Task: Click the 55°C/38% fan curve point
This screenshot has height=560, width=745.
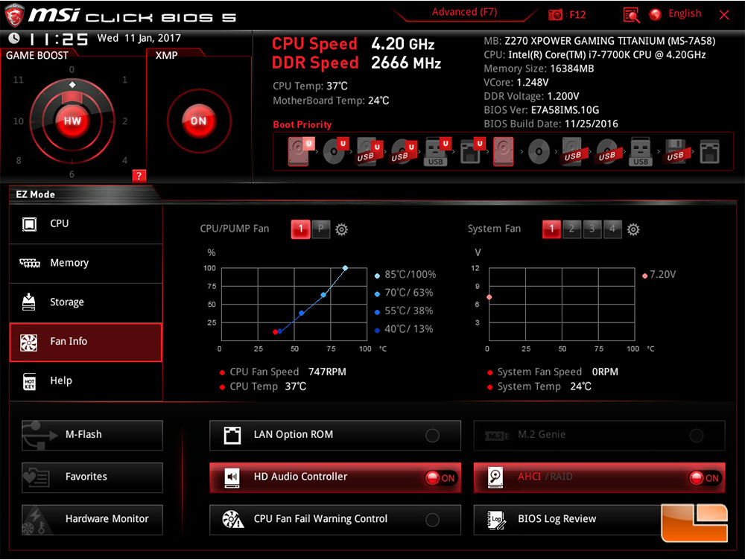Action: pos(302,313)
